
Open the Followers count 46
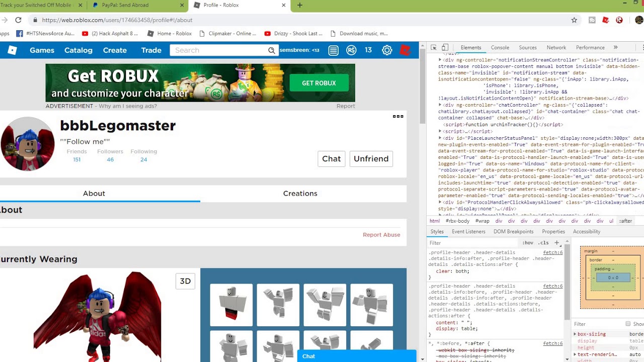pyautogui.click(x=110, y=159)
